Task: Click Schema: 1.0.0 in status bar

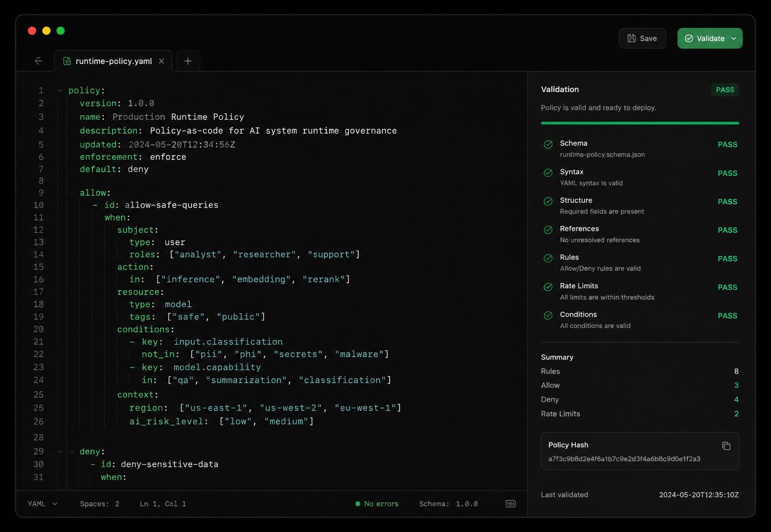Action: (448, 504)
